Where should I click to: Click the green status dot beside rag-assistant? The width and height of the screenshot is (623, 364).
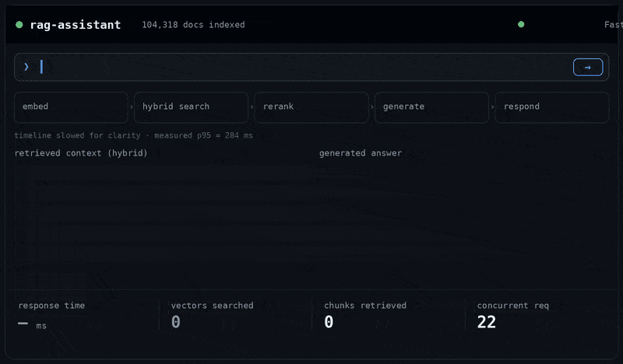[x=19, y=25]
